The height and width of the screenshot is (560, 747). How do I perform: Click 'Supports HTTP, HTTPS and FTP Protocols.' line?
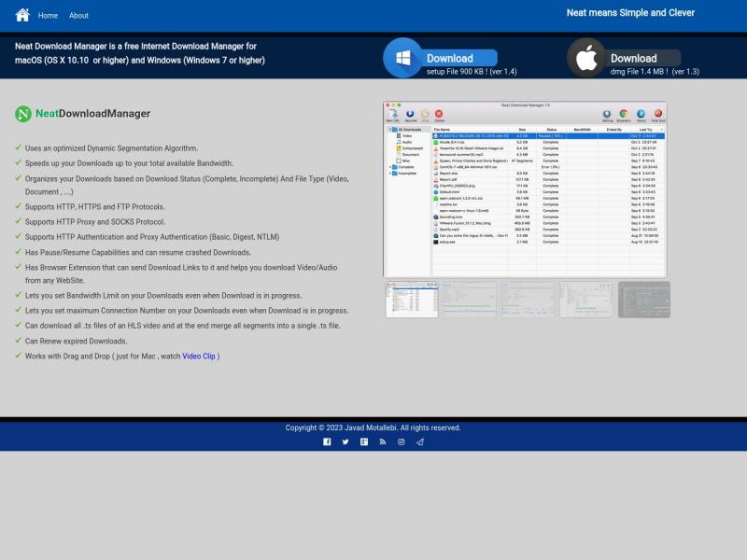point(95,206)
